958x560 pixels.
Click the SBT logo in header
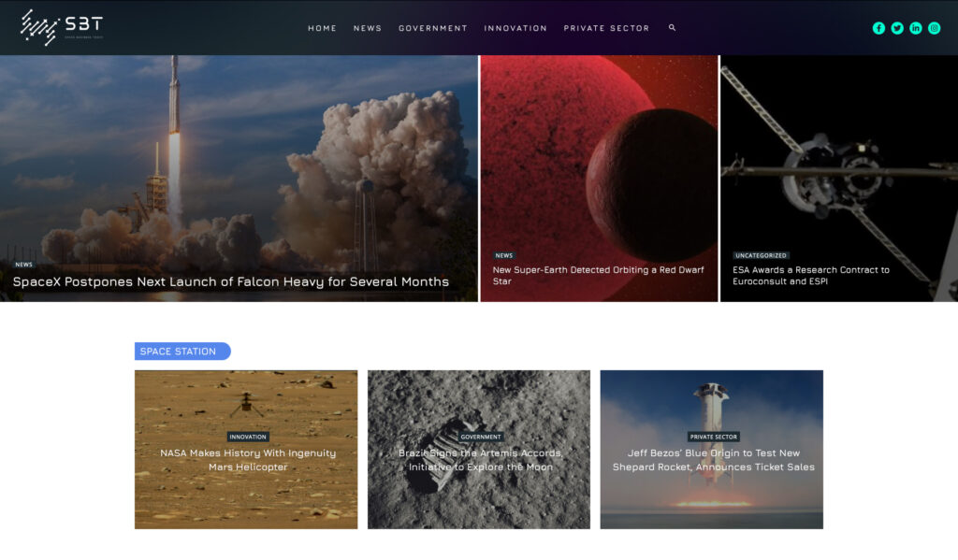pos(61,27)
